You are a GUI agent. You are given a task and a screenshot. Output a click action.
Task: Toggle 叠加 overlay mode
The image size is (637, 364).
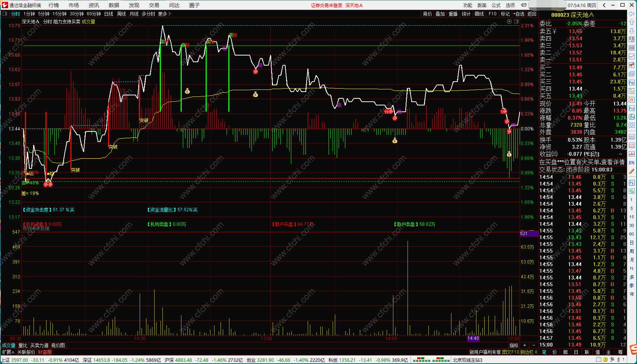[x=440, y=14]
